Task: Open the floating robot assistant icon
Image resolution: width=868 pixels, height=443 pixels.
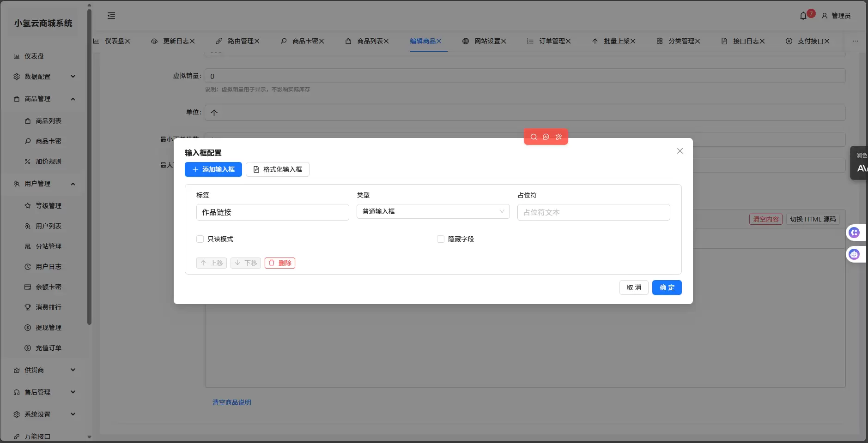Action: click(x=855, y=254)
